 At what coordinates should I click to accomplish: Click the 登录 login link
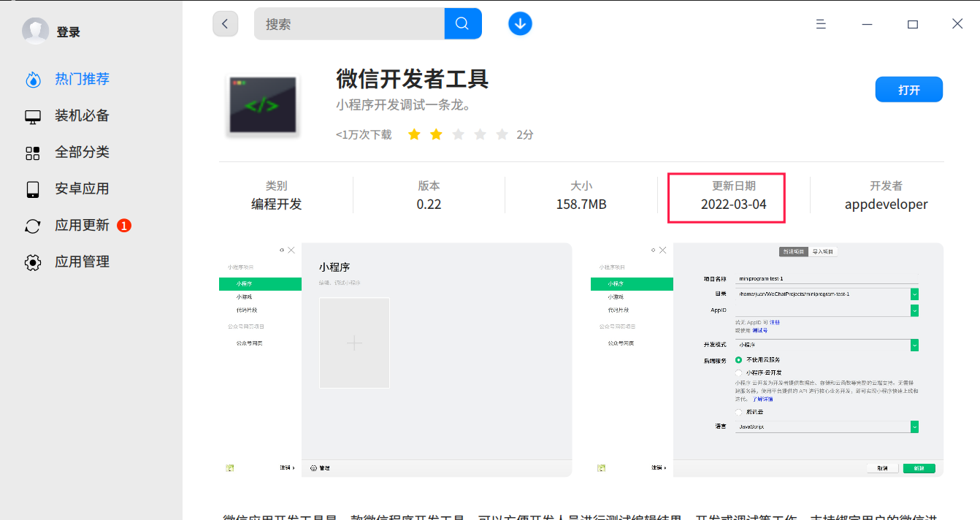tap(69, 32)
